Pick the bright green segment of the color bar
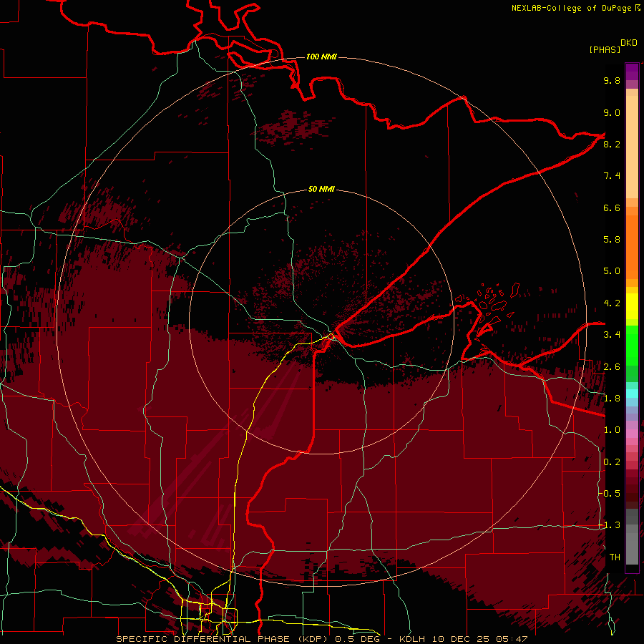644x644 pixels. (x=632, y=345)
